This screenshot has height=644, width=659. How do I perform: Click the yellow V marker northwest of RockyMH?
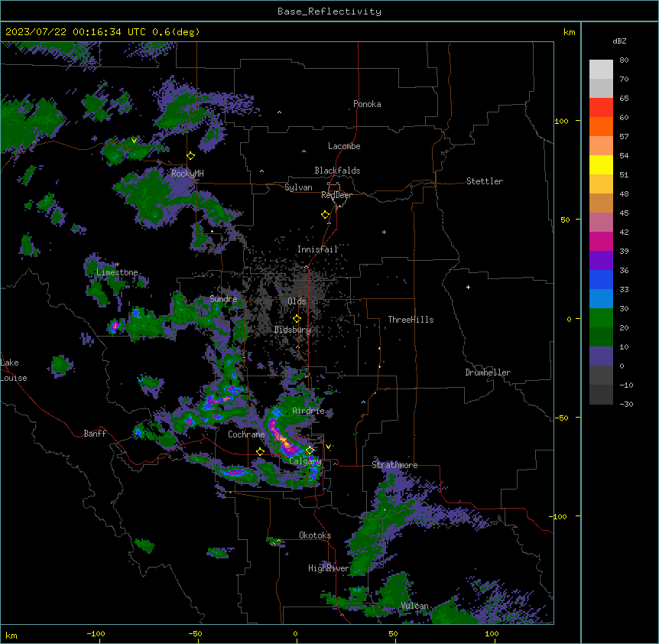pyautogui.click(x=134, y=141)
